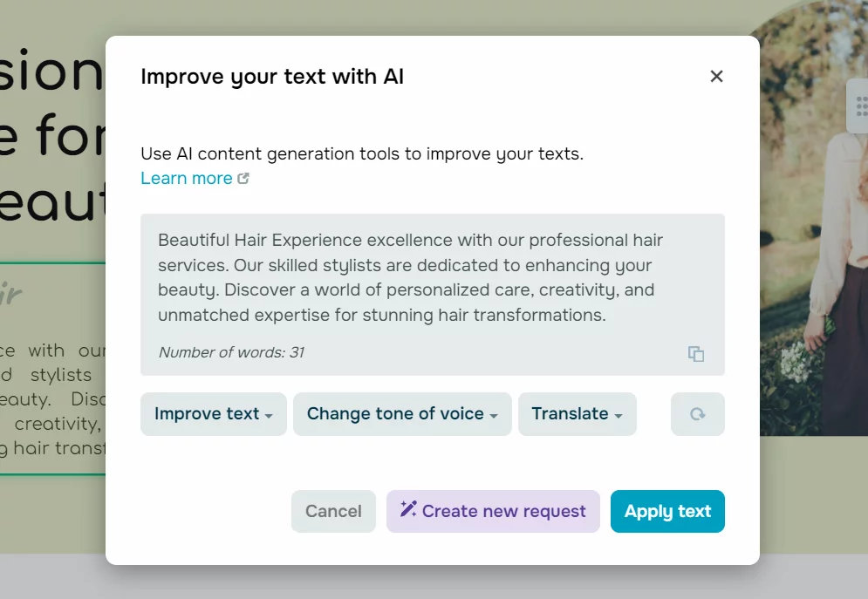Screen dimensions: 868x599
Task: Copy the generated text with the copy icon
Action: pyautogui.click(x=695, y=353)
